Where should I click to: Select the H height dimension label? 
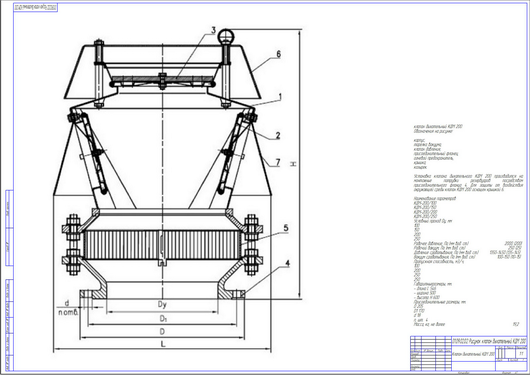point(294,164)
